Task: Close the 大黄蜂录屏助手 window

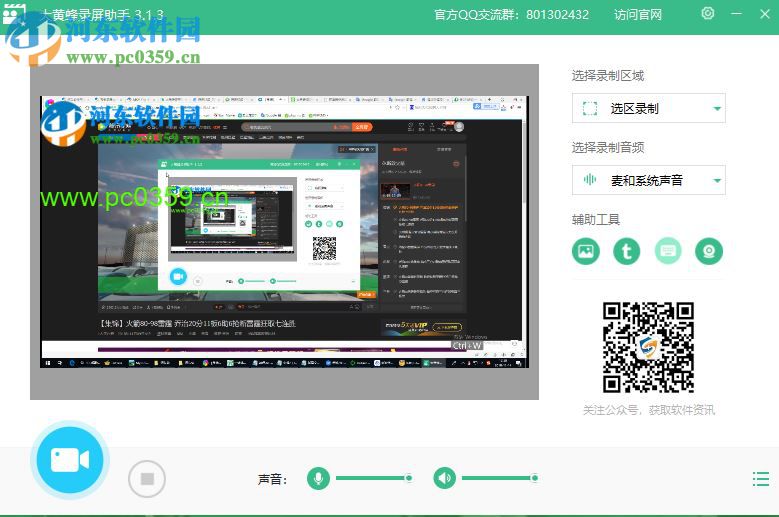Action: click(x=765, y=14)
